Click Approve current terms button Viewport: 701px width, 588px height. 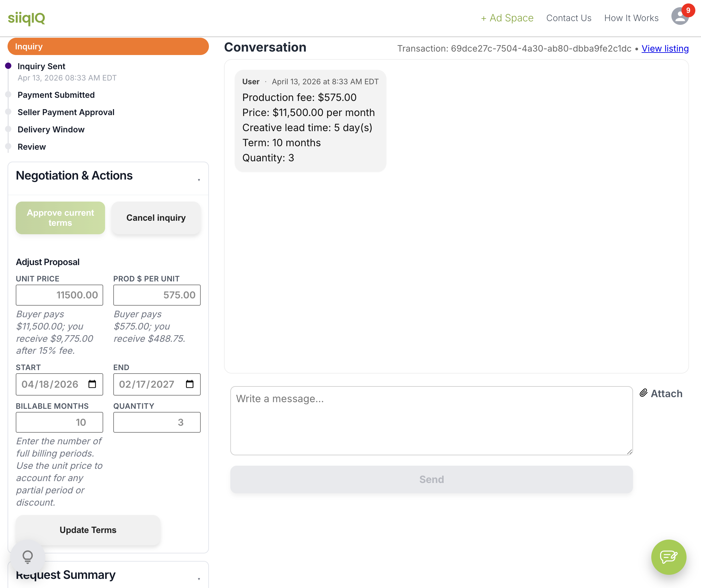pos(60,218)
